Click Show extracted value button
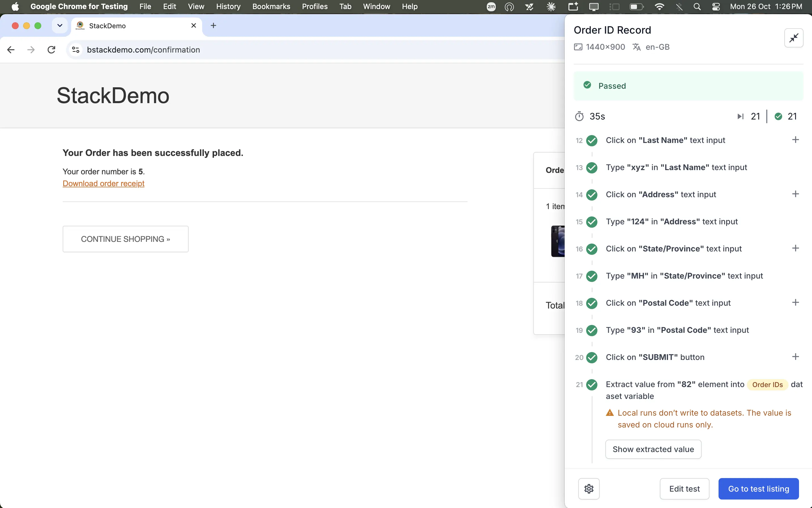Image resolution: width=812 pixels, height=508 pixels. 653,449
